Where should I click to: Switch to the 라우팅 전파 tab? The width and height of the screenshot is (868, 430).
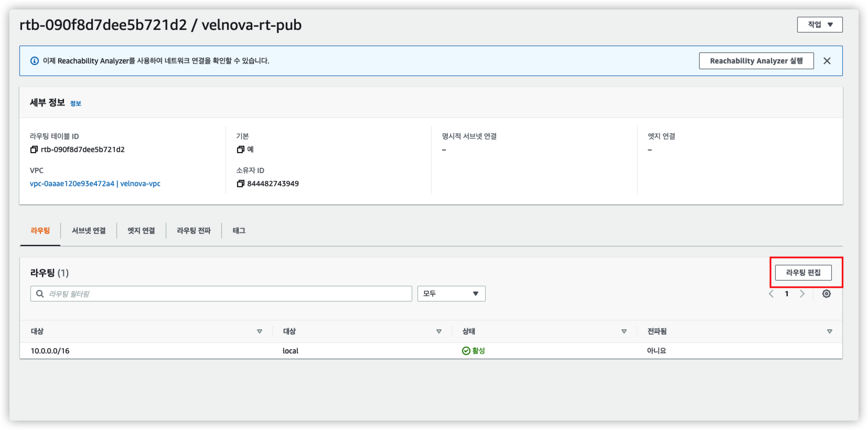(194, 230)
